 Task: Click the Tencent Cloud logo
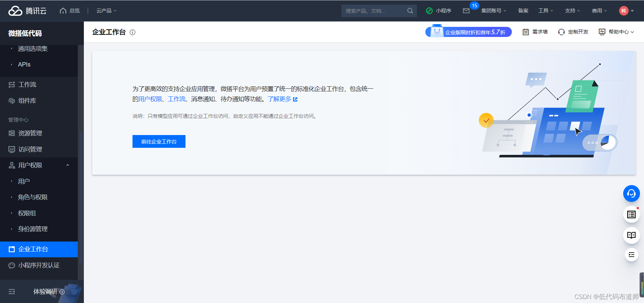coord(27,11)
